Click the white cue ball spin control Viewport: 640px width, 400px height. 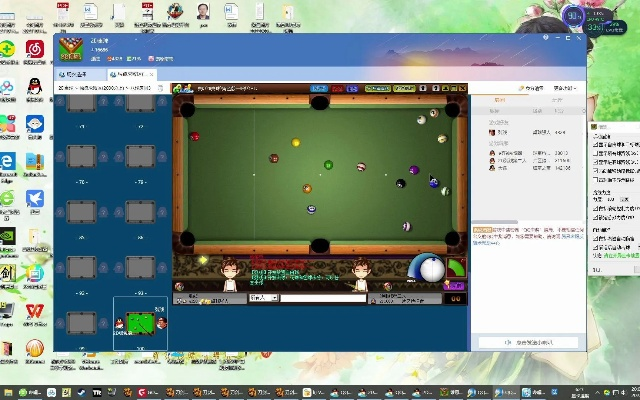tap(431, 269)
